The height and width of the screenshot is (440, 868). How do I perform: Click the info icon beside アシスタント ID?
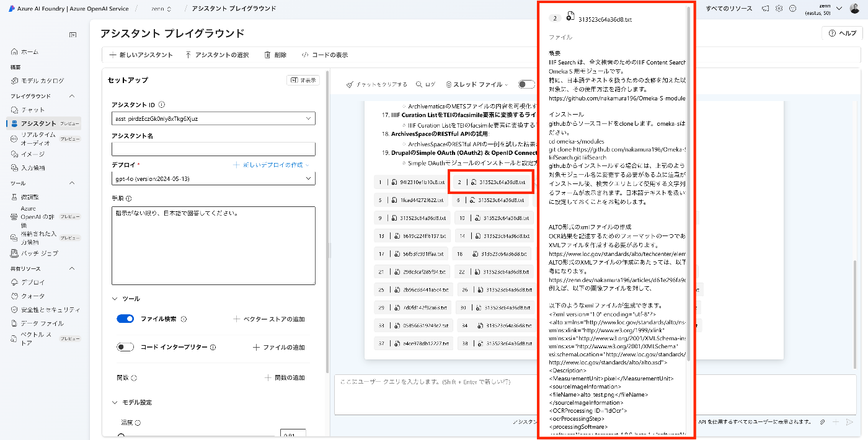(x=162, y=105)
